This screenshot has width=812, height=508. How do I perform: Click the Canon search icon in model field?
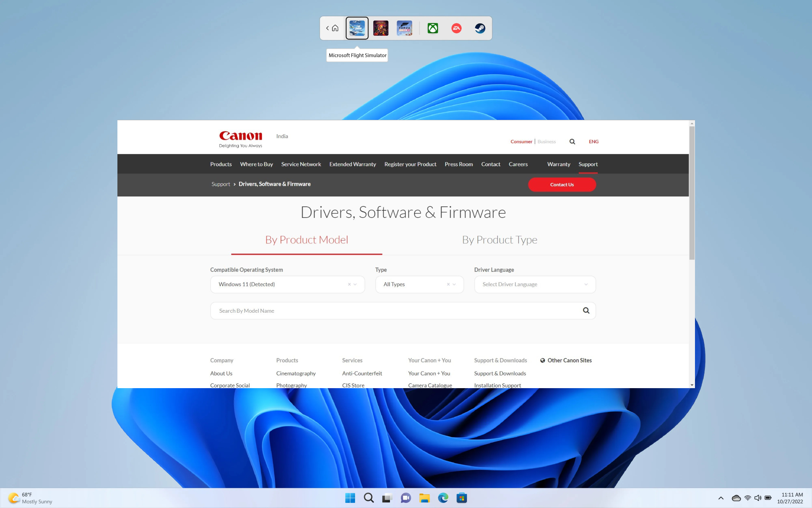585,310
